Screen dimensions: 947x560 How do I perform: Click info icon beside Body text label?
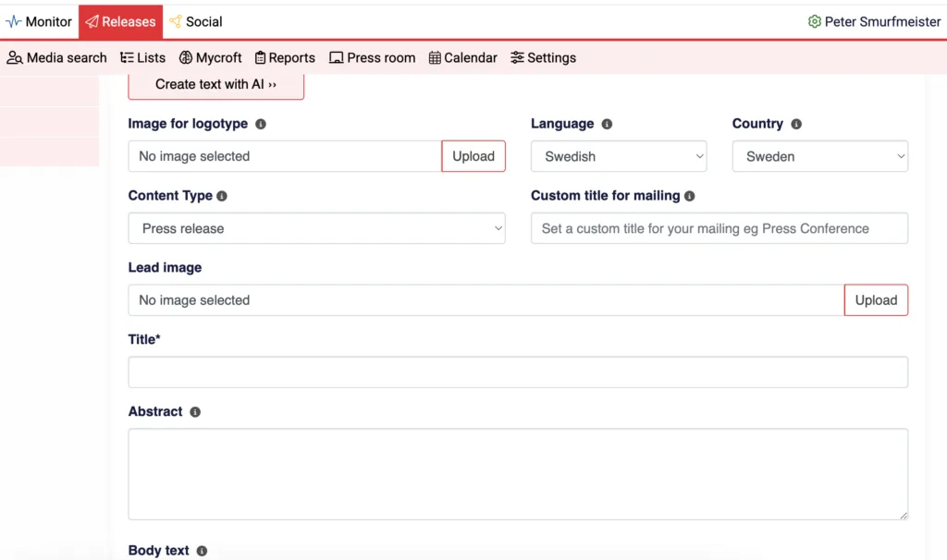pyautogui.click(x=202, y=551)
